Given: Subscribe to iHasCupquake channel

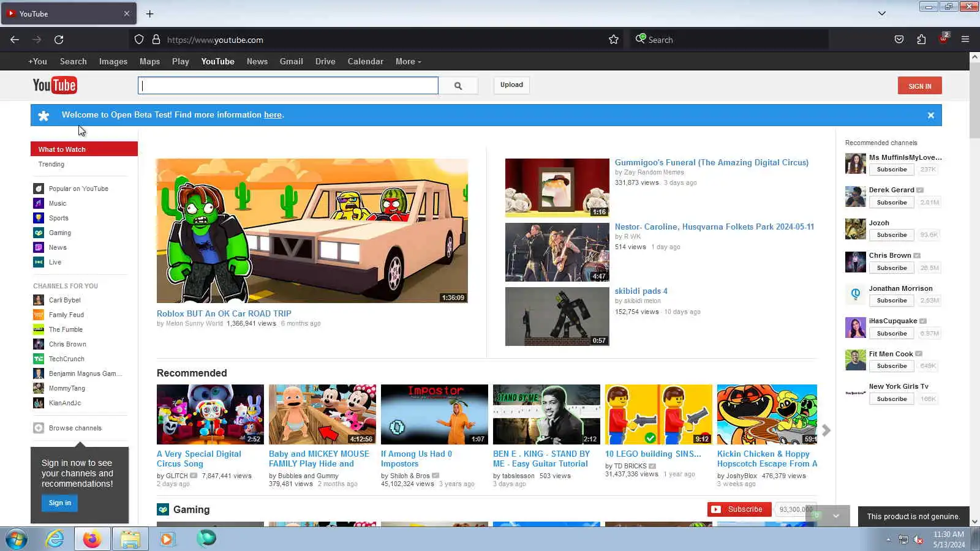Looking at the screenshot, I should tap(892, 334).
